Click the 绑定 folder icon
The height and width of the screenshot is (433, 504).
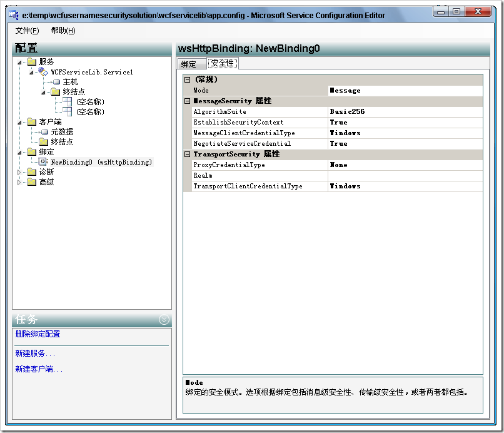tap(31, 151)
